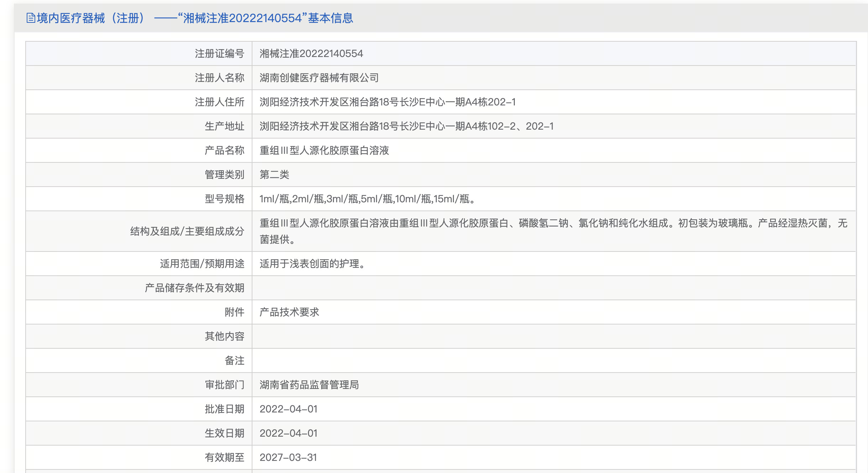This screenshot has width=868, height=473.
Task: Click the 注册人住所 label
Action: pos(219,102)
